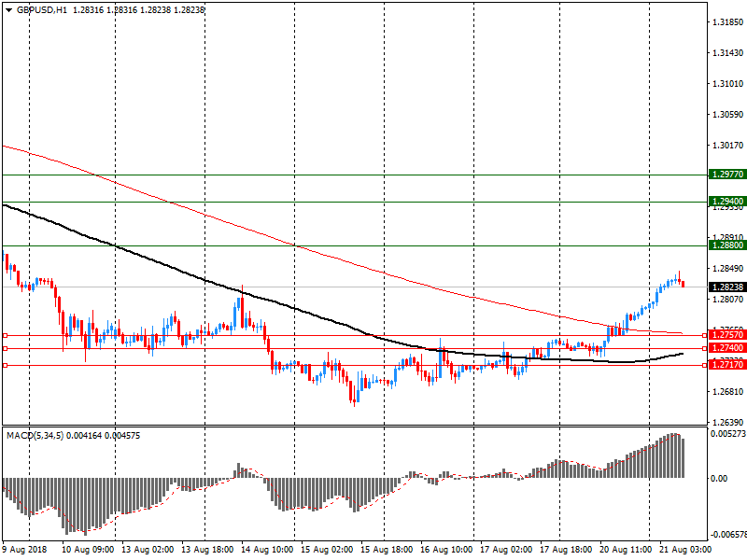Click the 15 Aug 02:00 time axis label

point(327,550)
